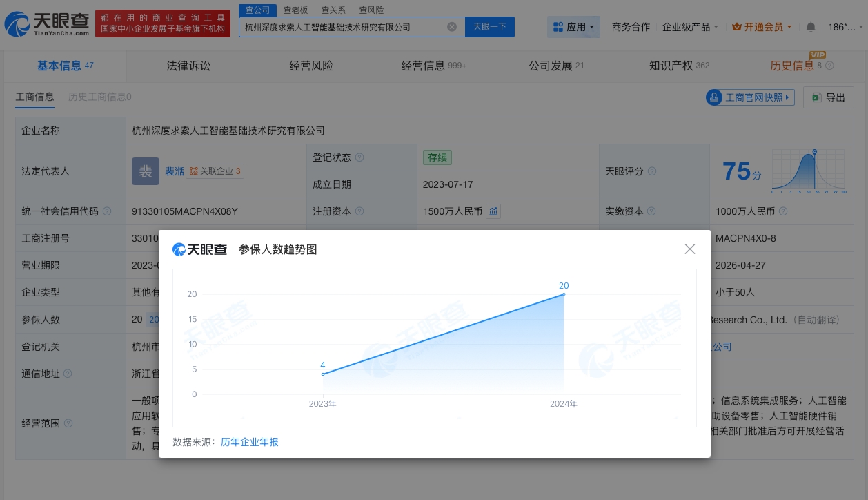This screenshot has height=500, width=868.
Task: Open the 历年企业年报 data source link
Action: coord(250,442)
